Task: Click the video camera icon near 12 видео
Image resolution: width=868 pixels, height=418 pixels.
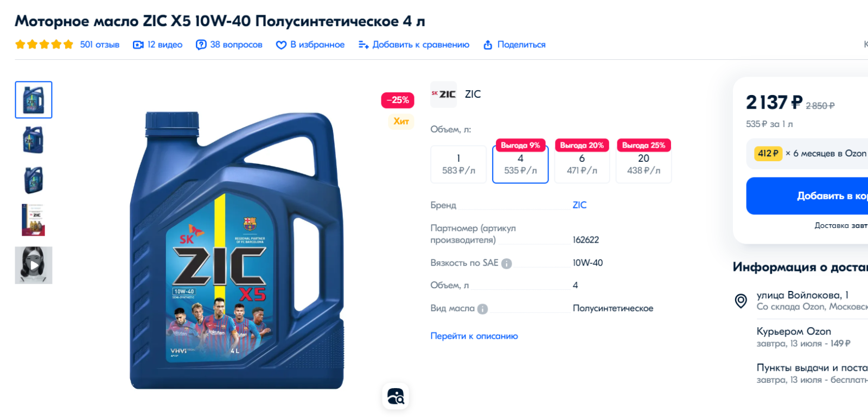Action: click(138, 45)
